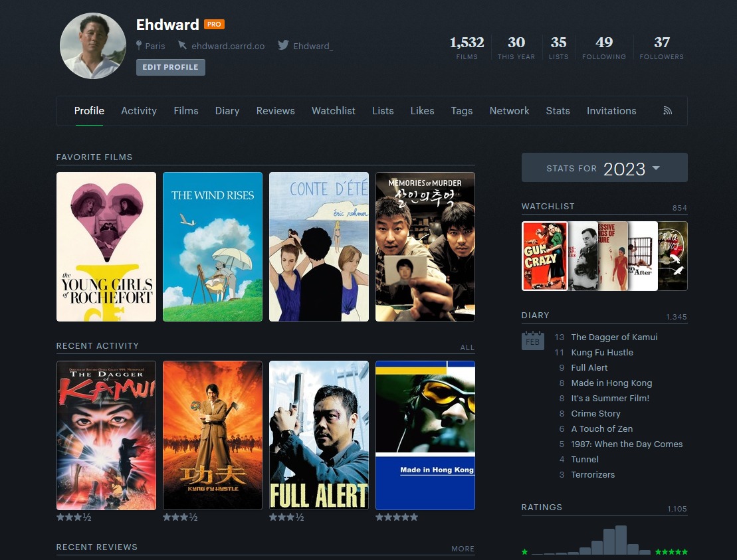The height and width of the screenshot is (560, 737).
Task: Click ALL next to Recent Activity
Action: point(467,347)
